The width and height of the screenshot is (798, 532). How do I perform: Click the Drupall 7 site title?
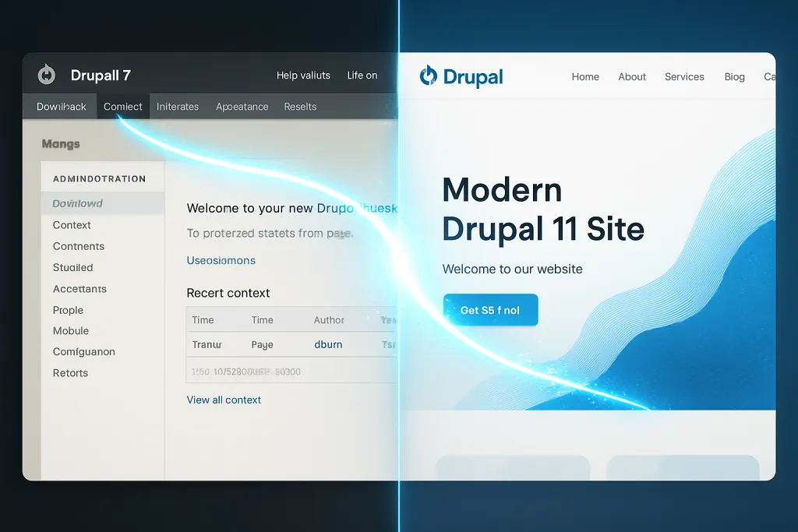101,76
